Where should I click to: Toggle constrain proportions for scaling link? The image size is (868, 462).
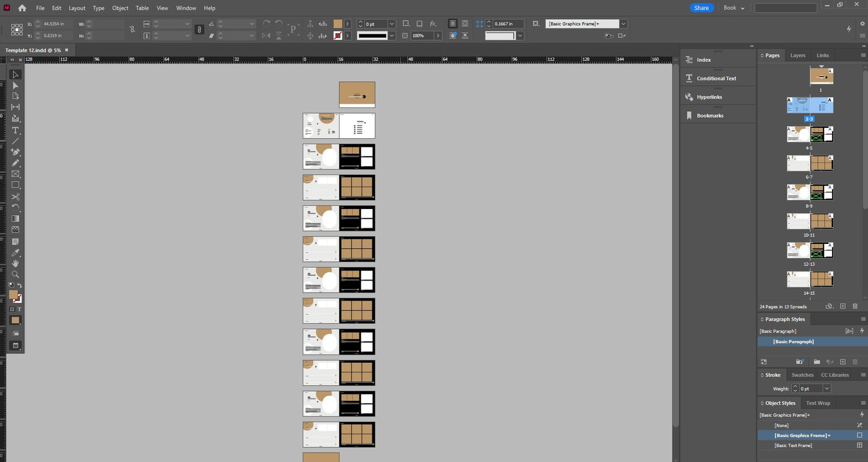coord(199,29)
